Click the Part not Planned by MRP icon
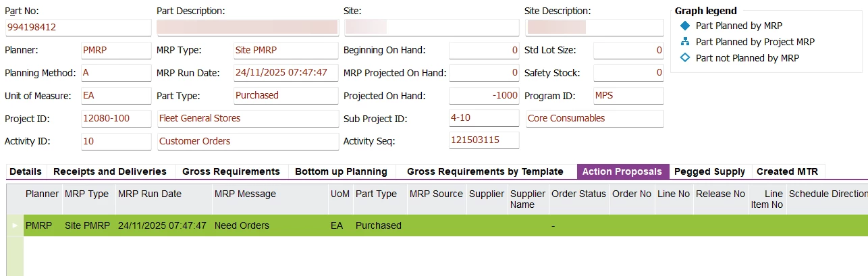This screenshot has width=868, height=276. coord(685,58)
